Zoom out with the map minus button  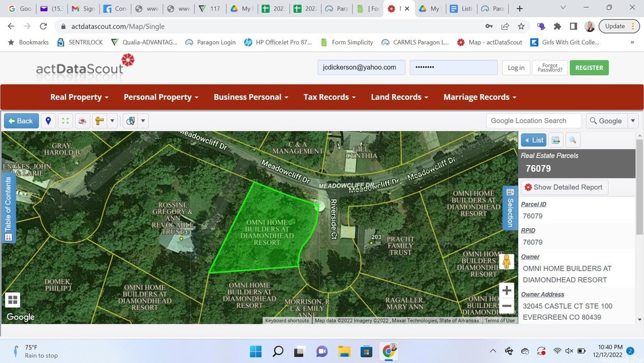507,306
